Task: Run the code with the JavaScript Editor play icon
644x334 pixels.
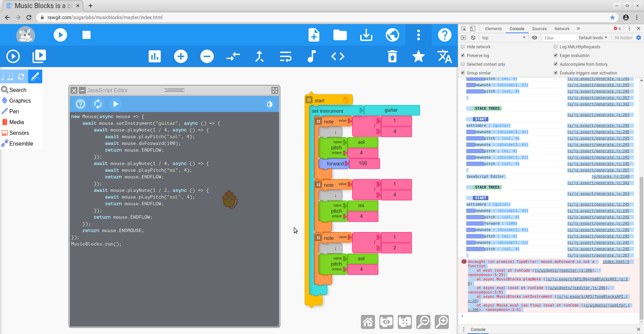Action: pyautogui.click(x=115, y=104)
